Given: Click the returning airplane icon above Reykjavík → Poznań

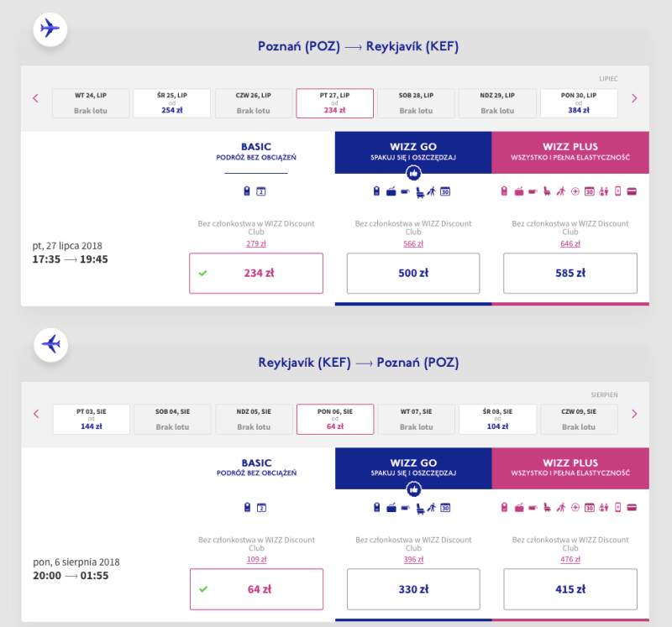Looking at the screenshot, I should (51, 345).
